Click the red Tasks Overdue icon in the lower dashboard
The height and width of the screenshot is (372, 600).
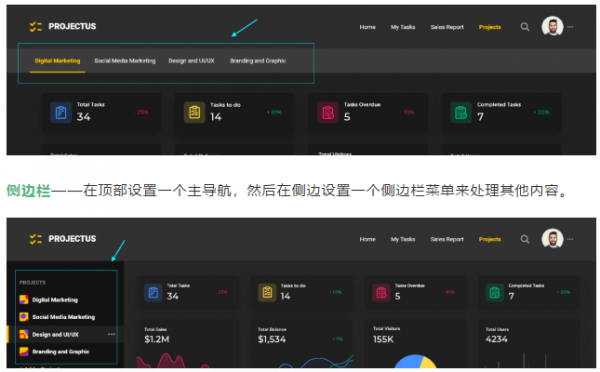point(381,293)
